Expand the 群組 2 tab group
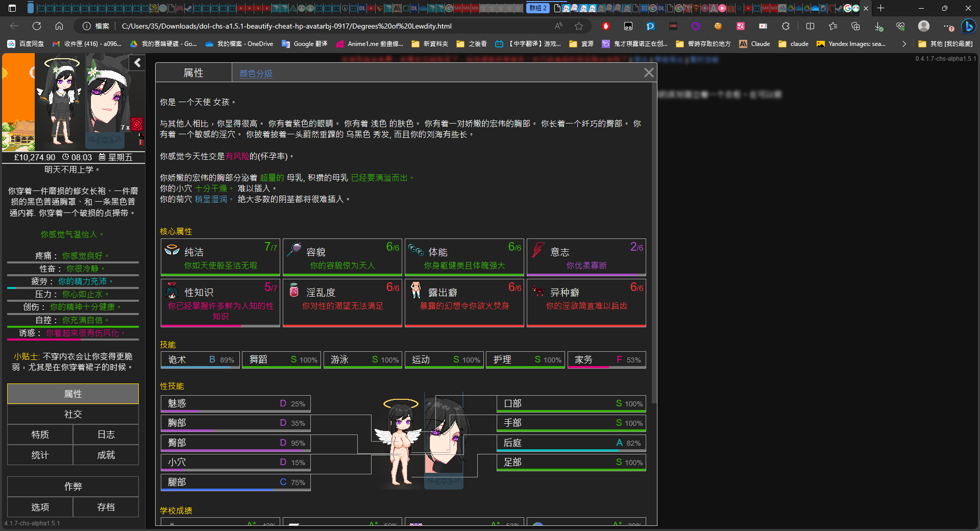This screenshot has height=531, width=980. pos(537,8)
